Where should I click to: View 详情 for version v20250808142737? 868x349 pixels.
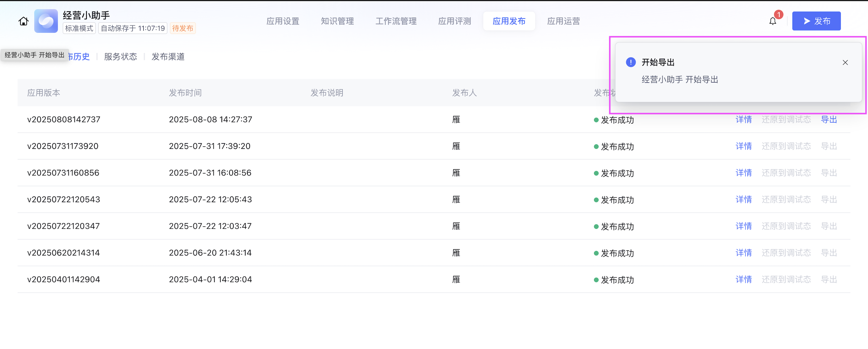(744, 120)
